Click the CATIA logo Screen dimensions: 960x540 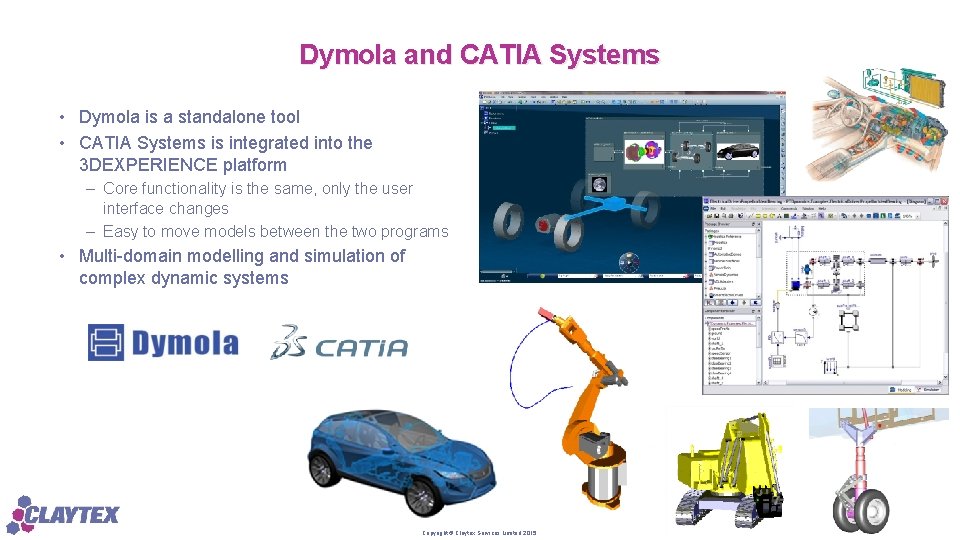tap(339, 342)
